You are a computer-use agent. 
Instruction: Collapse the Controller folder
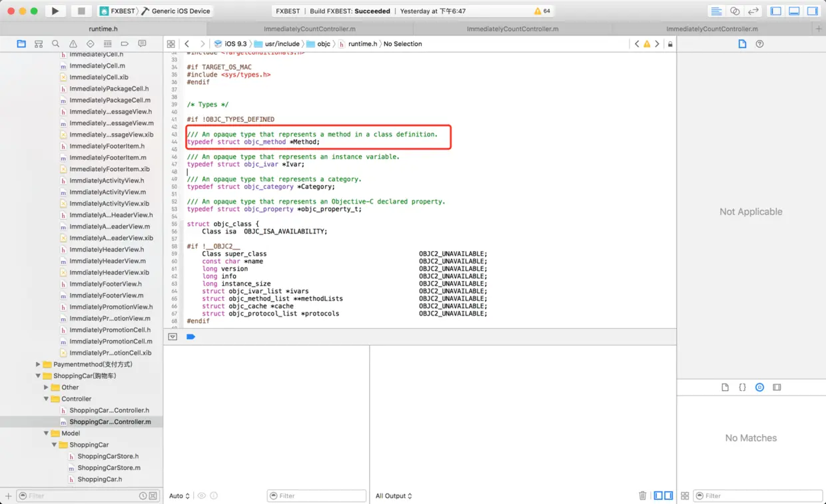pyautogui.click(x=46, y=399)
